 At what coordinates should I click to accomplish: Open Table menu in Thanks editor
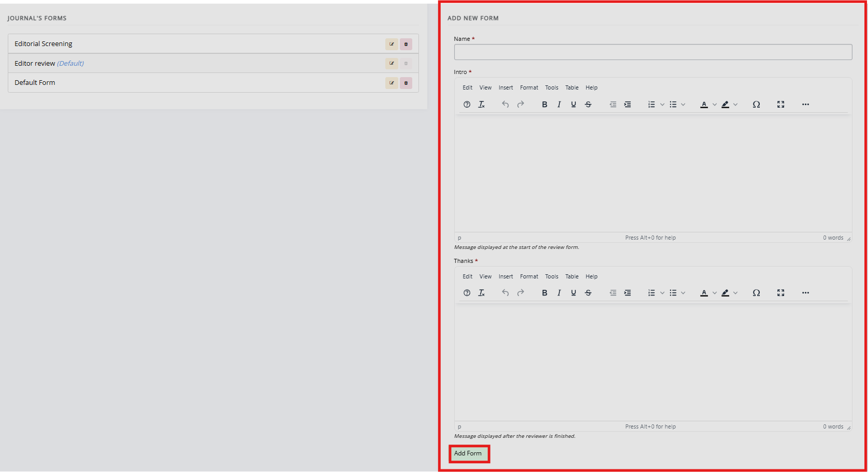[572, 276]
